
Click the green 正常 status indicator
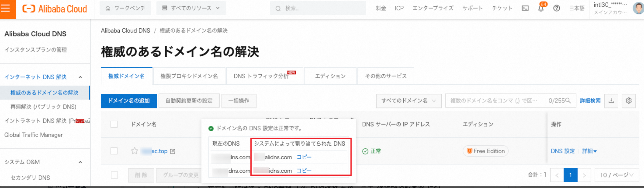[371, 151]
